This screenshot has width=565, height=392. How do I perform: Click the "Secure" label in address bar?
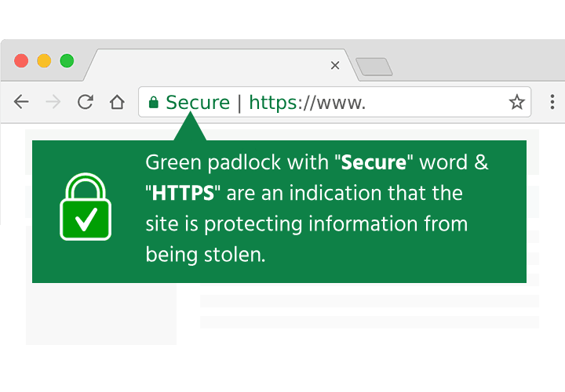[x=198, y=103]
